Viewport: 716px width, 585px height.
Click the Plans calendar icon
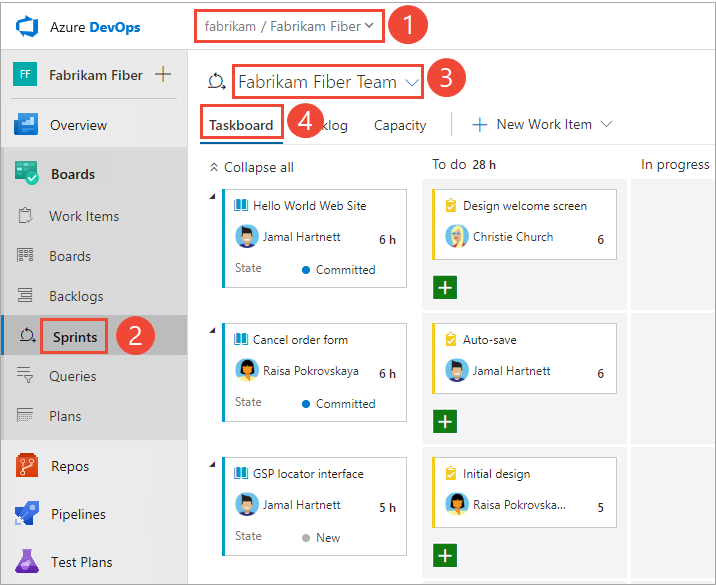pyautogui.click(x=25, y=415)
